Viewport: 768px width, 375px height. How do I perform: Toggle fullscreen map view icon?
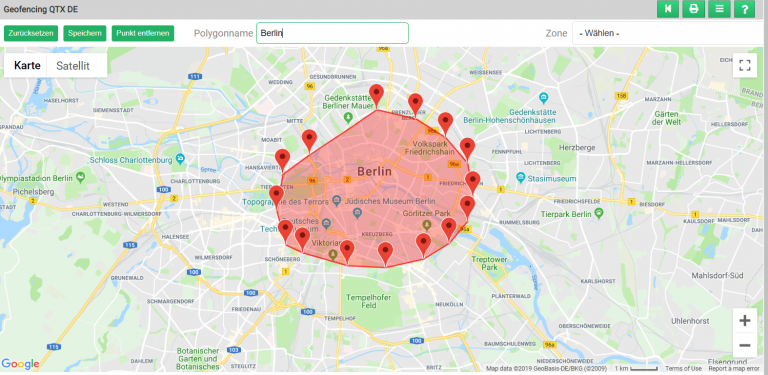coord(745,66)
